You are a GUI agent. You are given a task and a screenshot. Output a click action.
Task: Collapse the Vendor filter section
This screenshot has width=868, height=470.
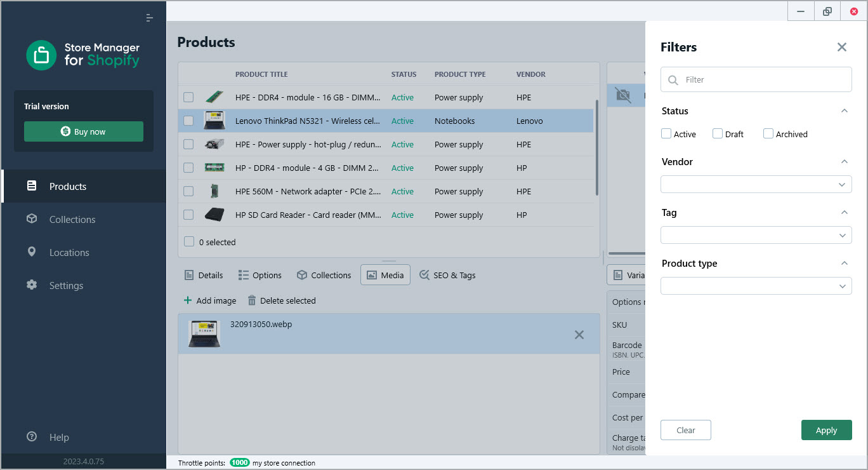[x=844, y=161]
